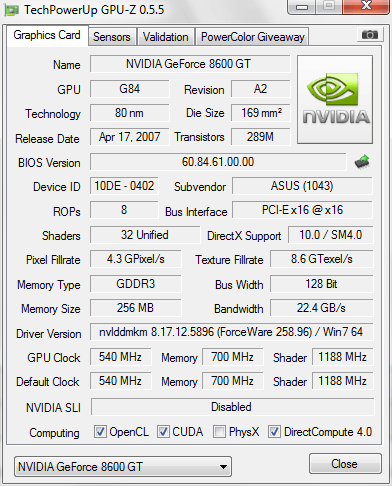The image size is (392, 486).
Task: Click the NVIDIA SLI status field
Action: (x=232, y=407)
